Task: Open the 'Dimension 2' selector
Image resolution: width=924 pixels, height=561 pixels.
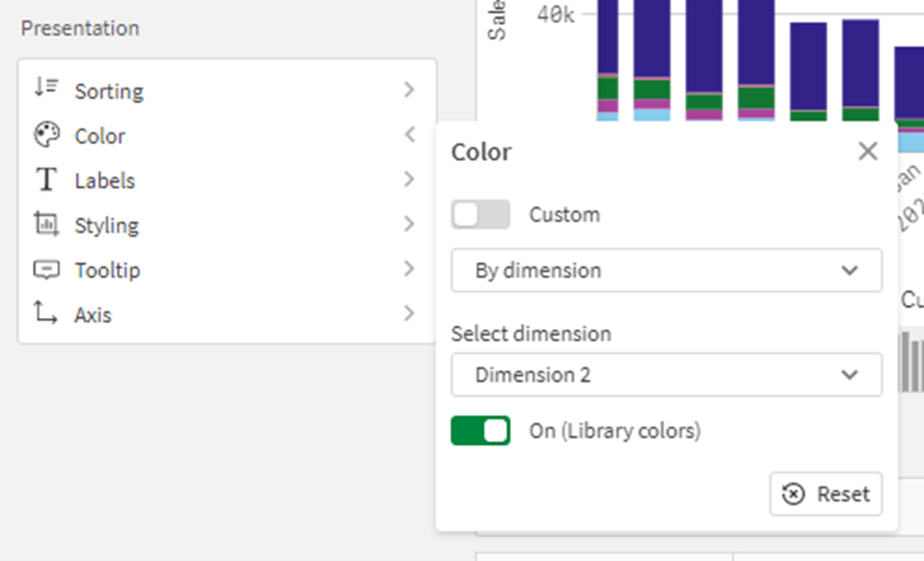Action: click(667, 375)
